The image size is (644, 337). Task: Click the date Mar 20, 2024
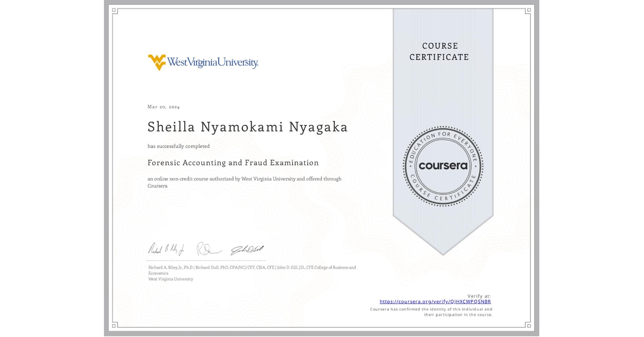[x=164, y=107]
